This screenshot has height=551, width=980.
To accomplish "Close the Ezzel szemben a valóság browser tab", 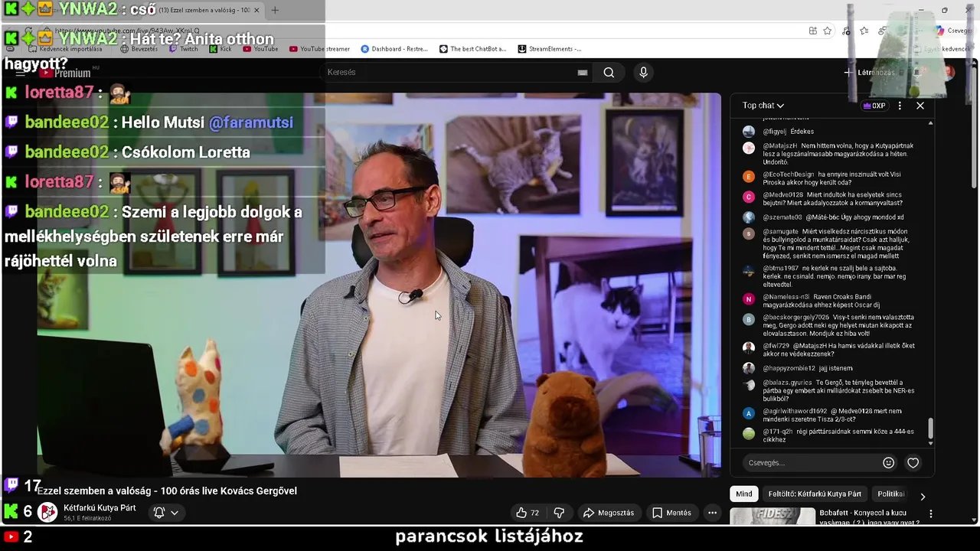I will [256, 10].
